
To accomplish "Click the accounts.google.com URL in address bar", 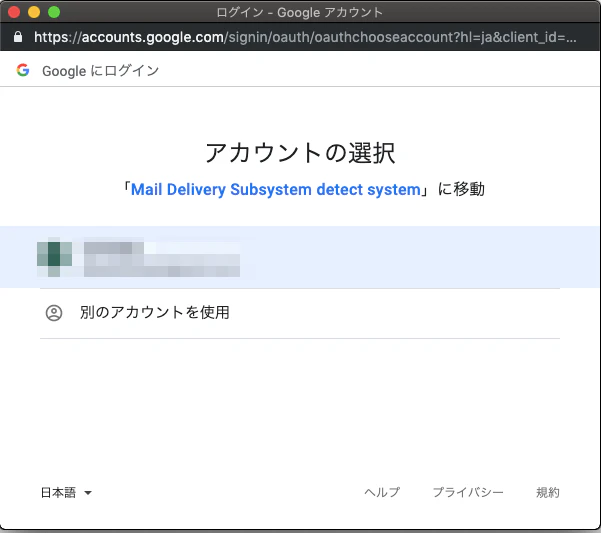I will pos(305,37).
